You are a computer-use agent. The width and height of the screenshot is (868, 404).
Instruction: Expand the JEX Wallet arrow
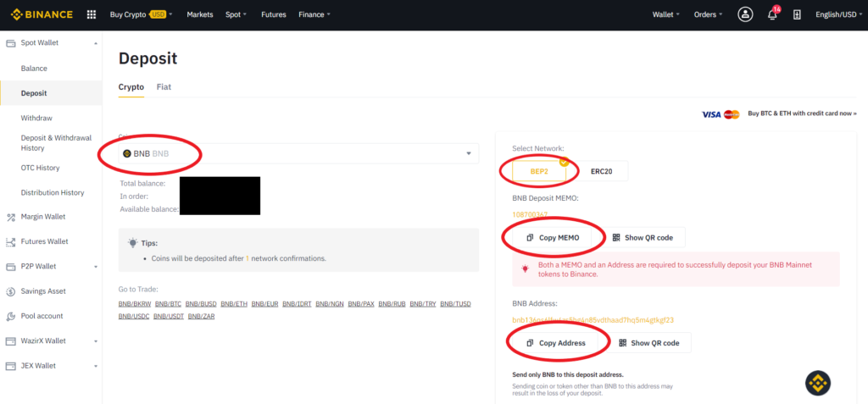[x=95, y=367]
